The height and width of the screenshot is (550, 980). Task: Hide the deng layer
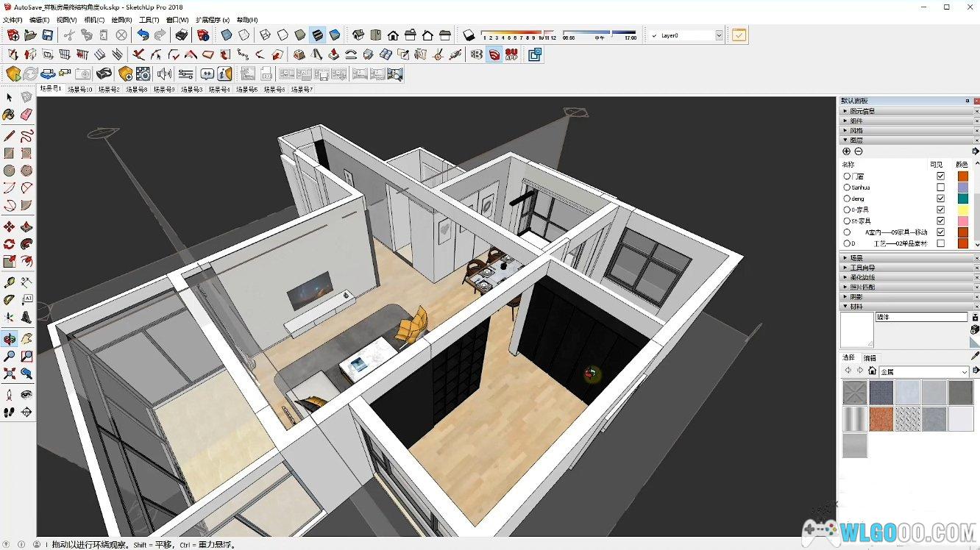[x=940, y=199]
